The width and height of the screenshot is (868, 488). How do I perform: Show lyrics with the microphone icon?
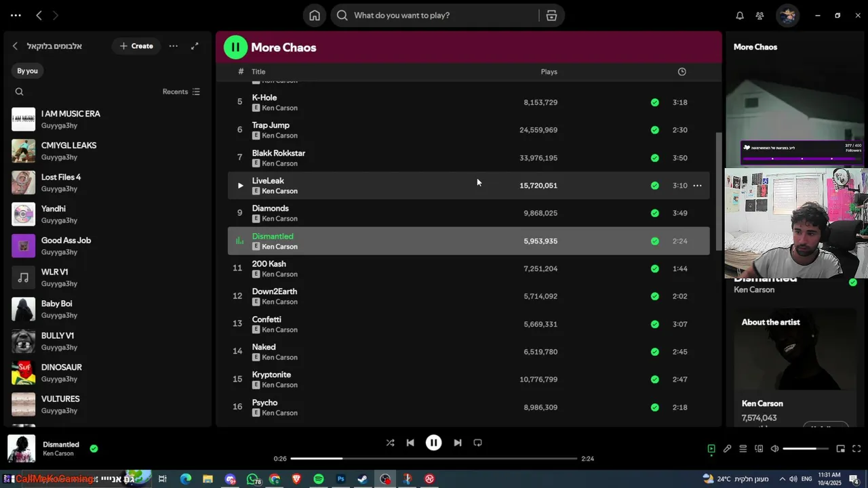(x=727, y=449)
